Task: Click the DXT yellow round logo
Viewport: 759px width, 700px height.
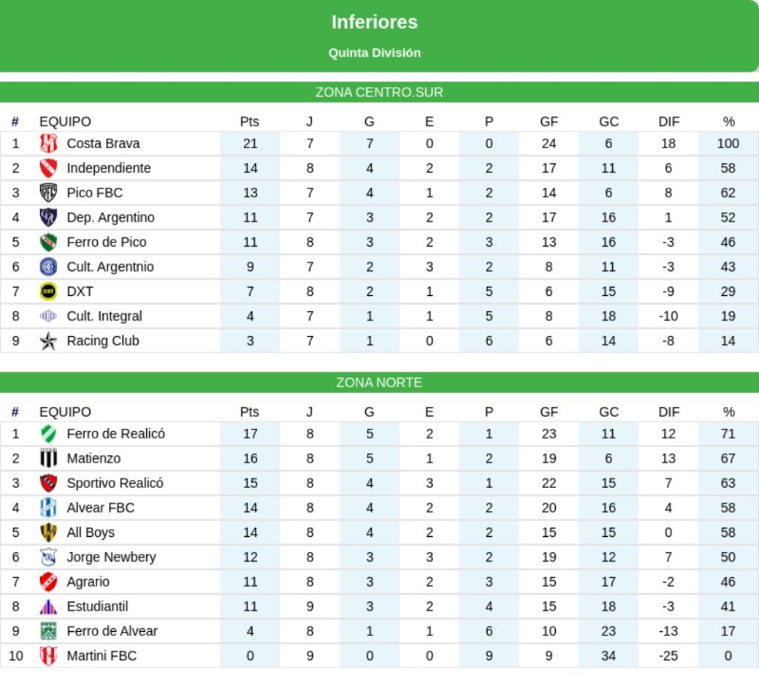Action: [48, 291]
